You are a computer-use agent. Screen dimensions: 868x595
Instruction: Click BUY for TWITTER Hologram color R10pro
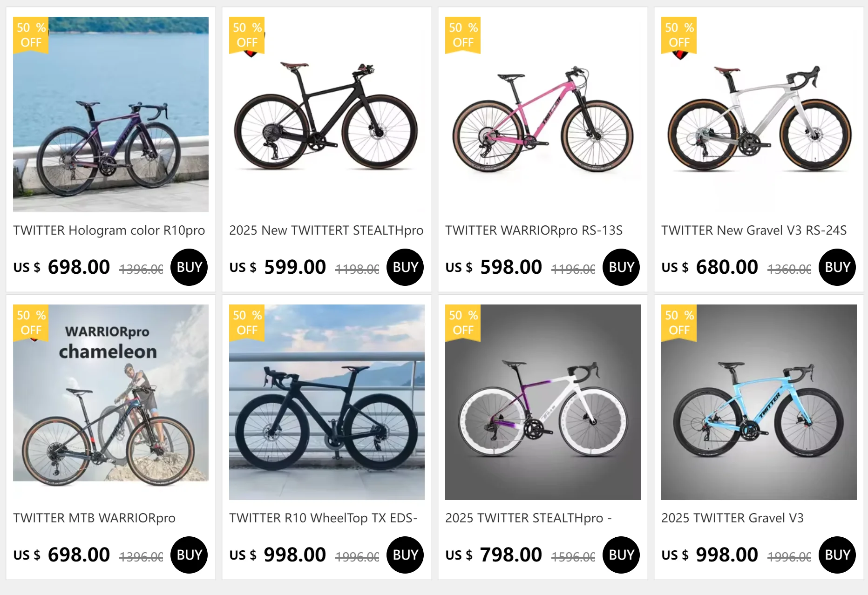[189, 267]
